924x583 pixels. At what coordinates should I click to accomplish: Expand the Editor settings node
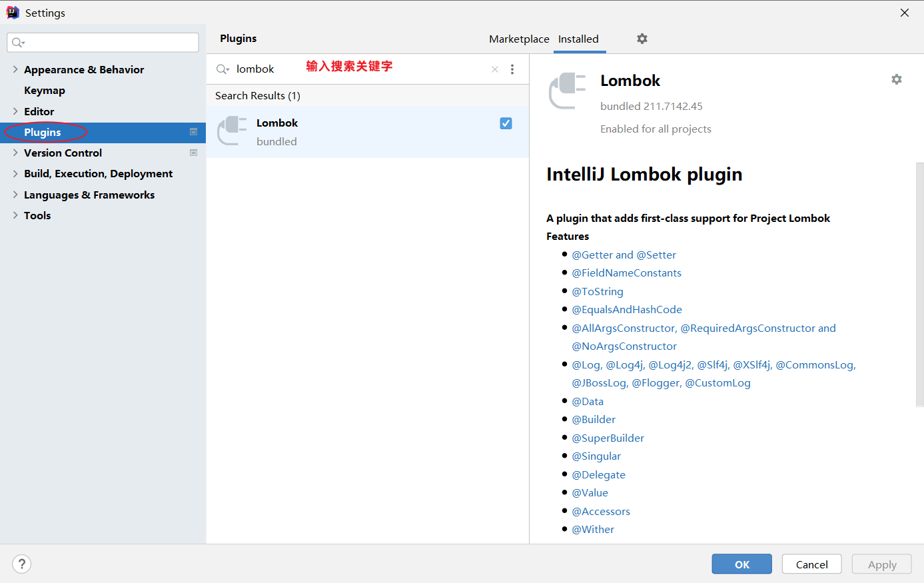15,111
